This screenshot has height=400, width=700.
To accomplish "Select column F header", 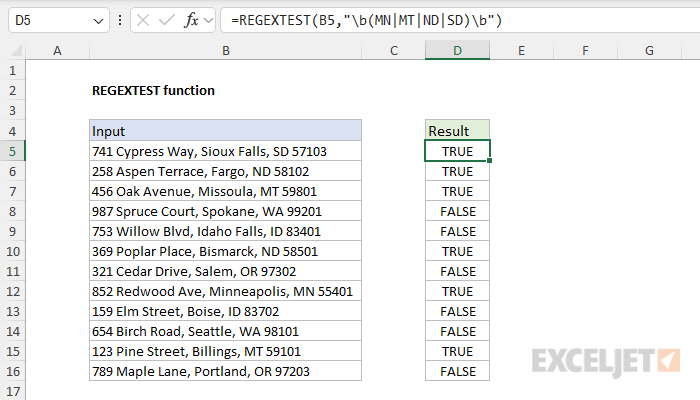I will click(x=585, y=51).
